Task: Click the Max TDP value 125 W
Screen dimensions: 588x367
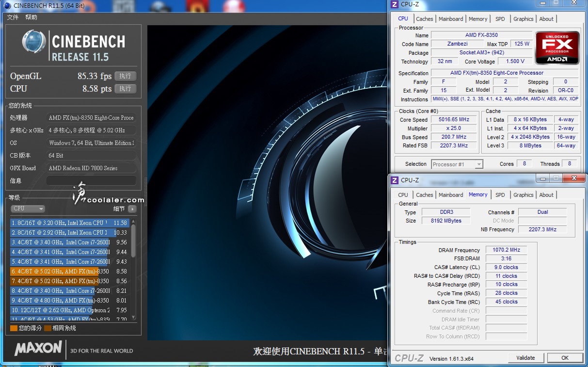Action: [522, 44]
